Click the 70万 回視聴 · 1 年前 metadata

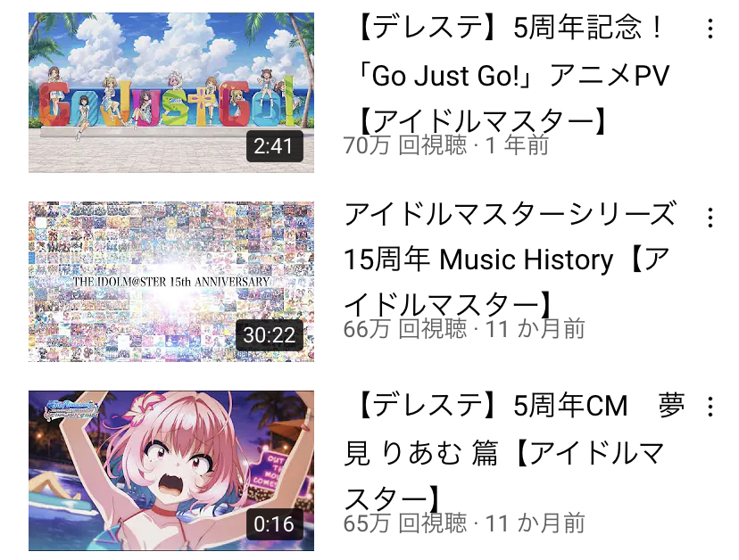click(446, 145)
